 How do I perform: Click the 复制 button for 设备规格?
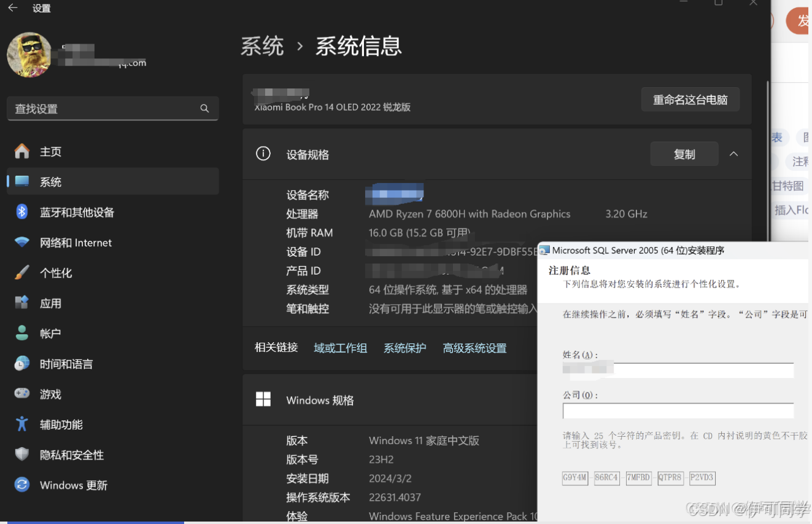tap(684, 154)
